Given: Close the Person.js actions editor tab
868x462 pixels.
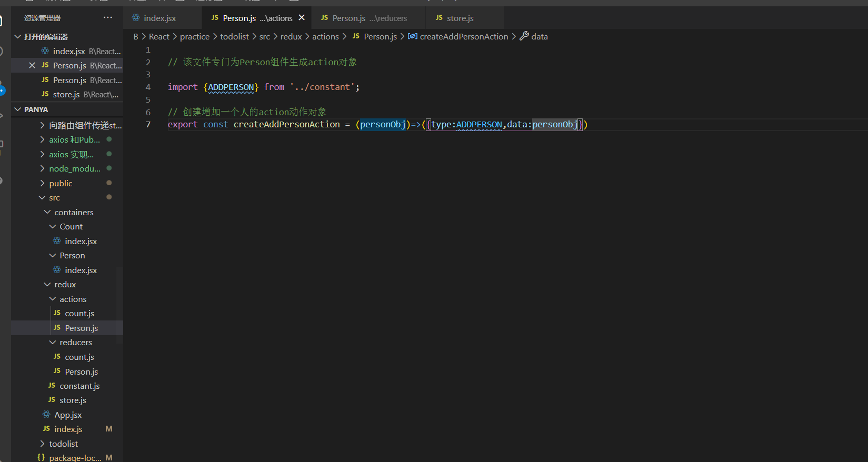Looking at the screenshot, I should [x=302, y=18].
